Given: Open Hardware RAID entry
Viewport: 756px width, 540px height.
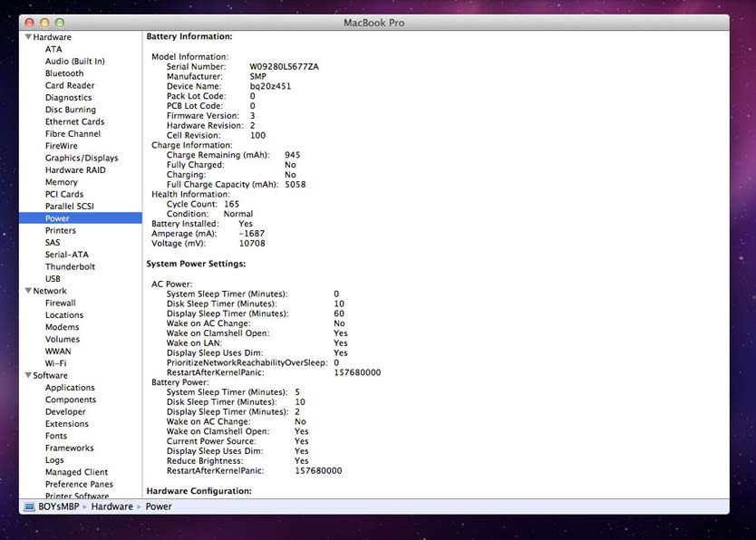Looking at the screenshot, I should point(75,169).
